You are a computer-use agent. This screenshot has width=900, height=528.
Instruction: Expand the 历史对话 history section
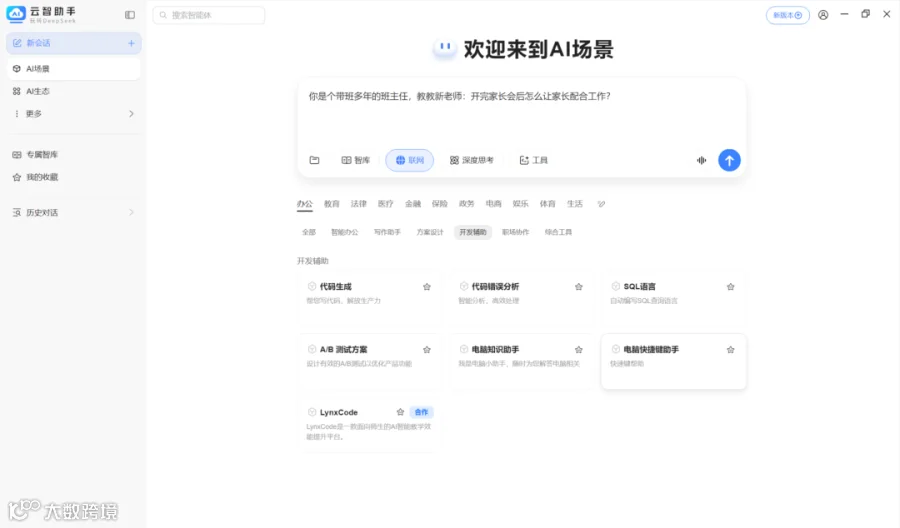tap(73, 212)
